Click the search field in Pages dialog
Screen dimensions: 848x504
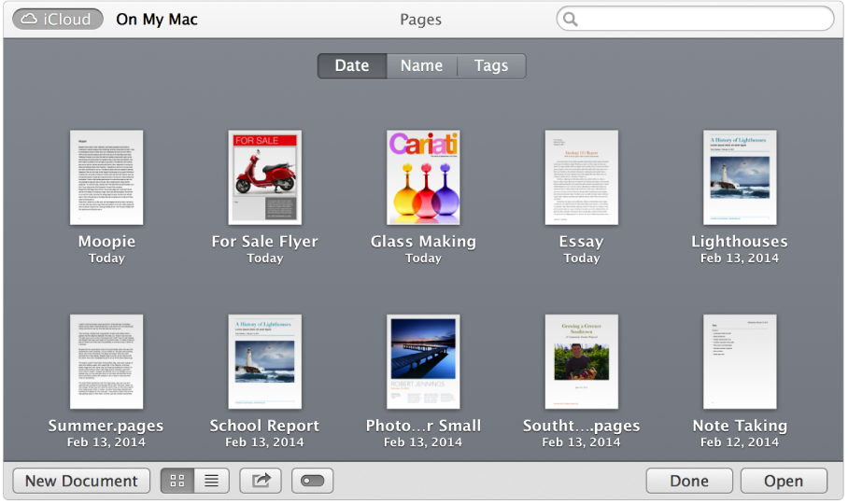(x=695, y=19)
